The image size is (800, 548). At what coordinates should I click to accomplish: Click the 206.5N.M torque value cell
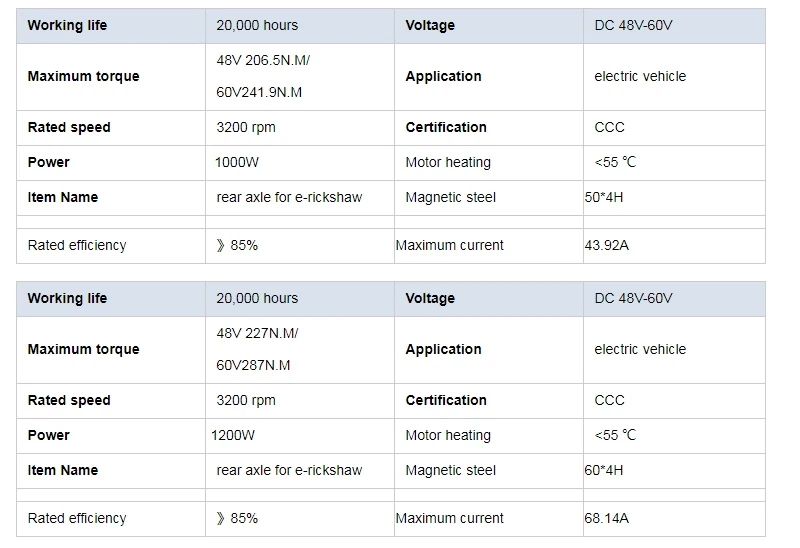[299, 77]
